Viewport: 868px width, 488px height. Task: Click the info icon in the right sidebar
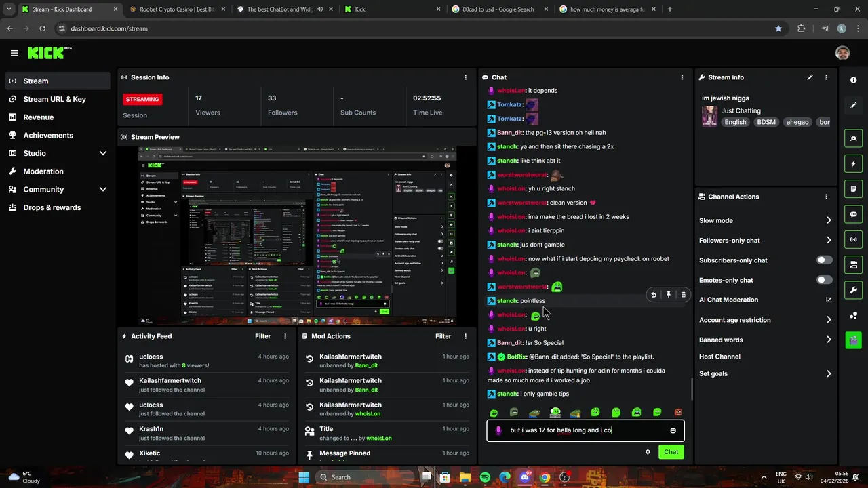(x=853, y=80)
